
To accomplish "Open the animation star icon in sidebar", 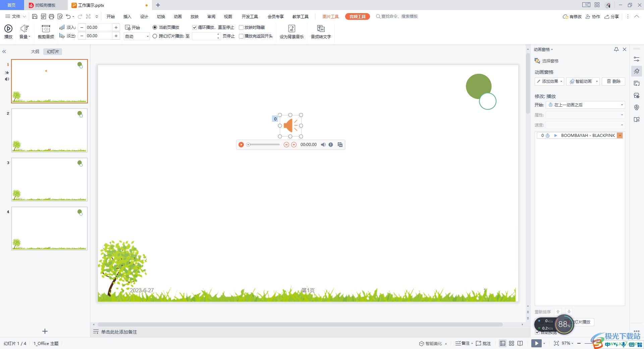I will [637, 71].
